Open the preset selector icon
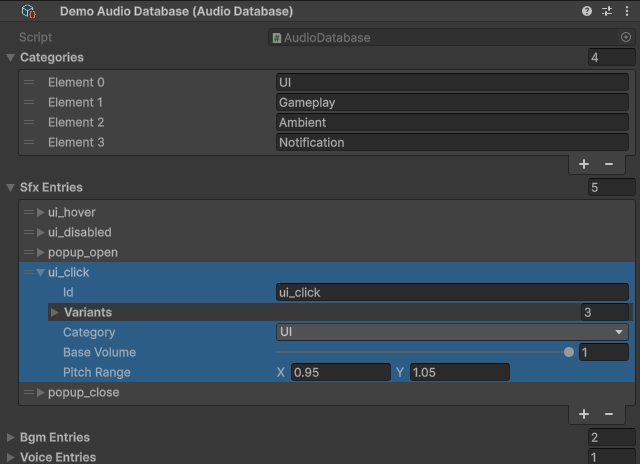 point(607,11)
